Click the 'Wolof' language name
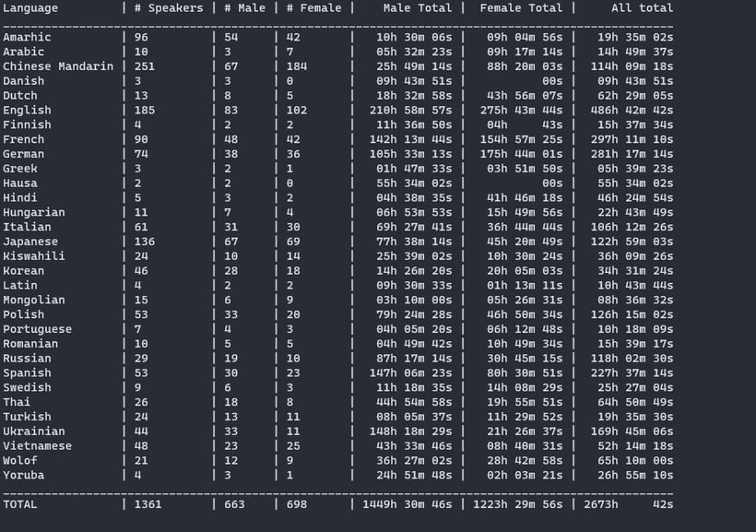The width and height of the screenshot is (756, 532). point(20,461)
